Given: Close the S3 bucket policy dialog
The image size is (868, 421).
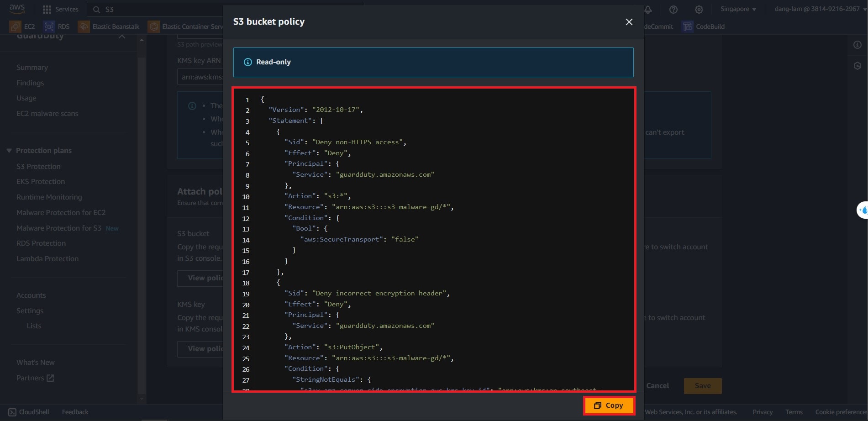Looking at the screenshot, I should pos(629,22).
